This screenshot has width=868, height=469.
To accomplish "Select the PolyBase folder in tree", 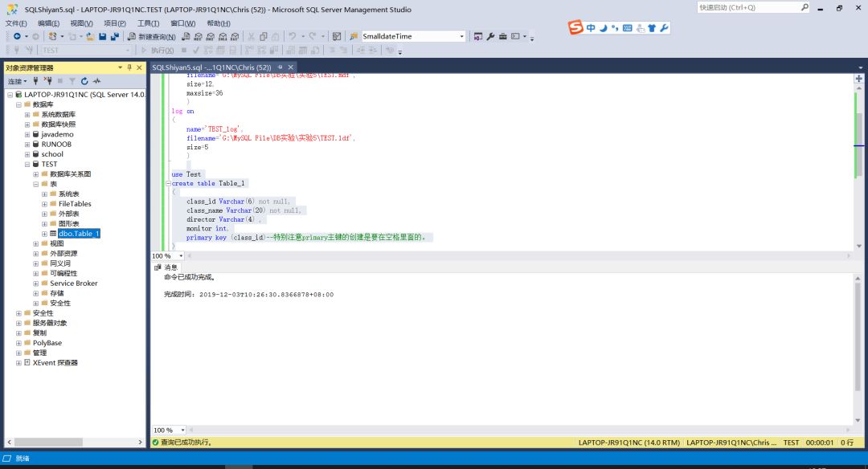I will [47, 343].
